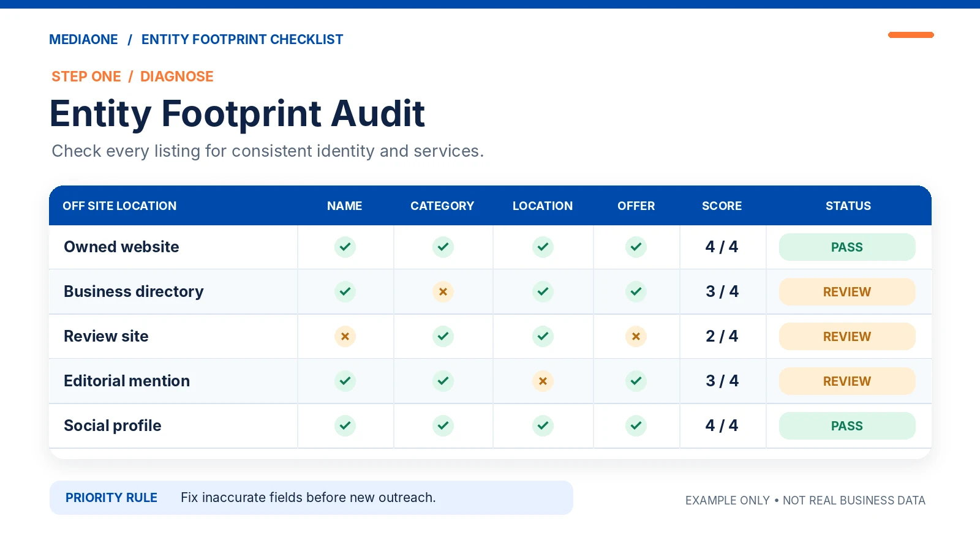Click the Category check icon for Review site
Viewport: 980px width, 551px height.
click(443, 336)
